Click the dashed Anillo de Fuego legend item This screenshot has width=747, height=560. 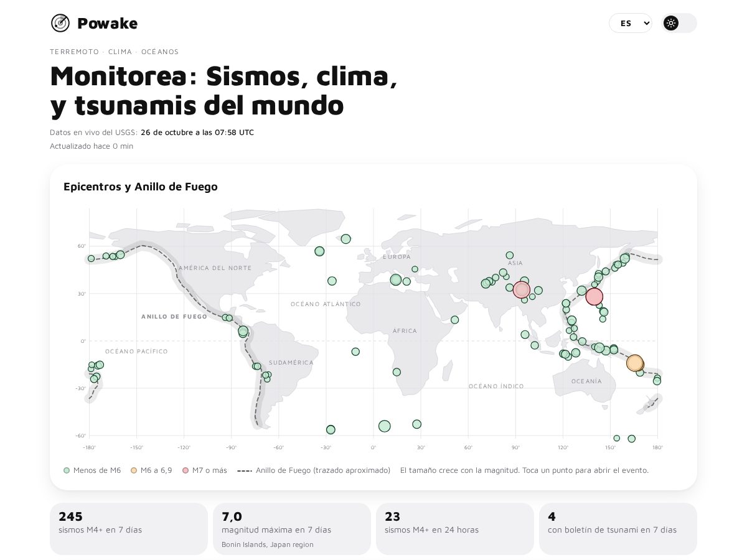click(314, 470)
